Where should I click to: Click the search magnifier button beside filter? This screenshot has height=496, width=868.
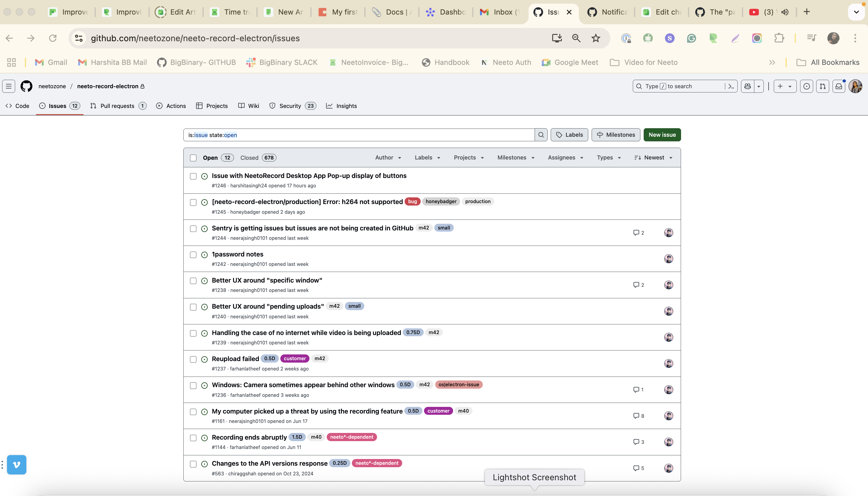[541, 135]
